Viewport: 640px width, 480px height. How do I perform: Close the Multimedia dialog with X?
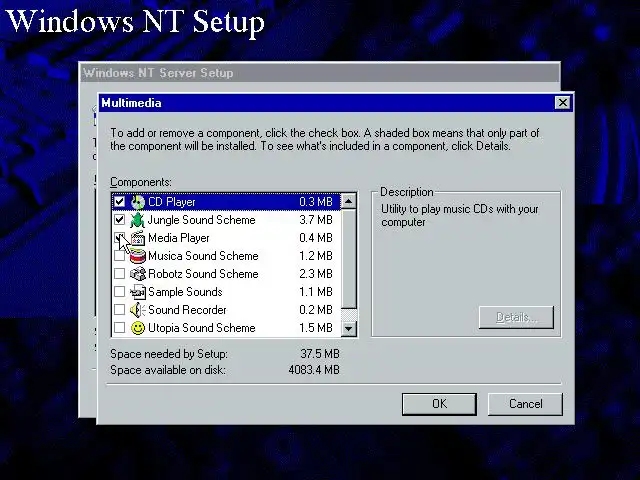(562, 103)
